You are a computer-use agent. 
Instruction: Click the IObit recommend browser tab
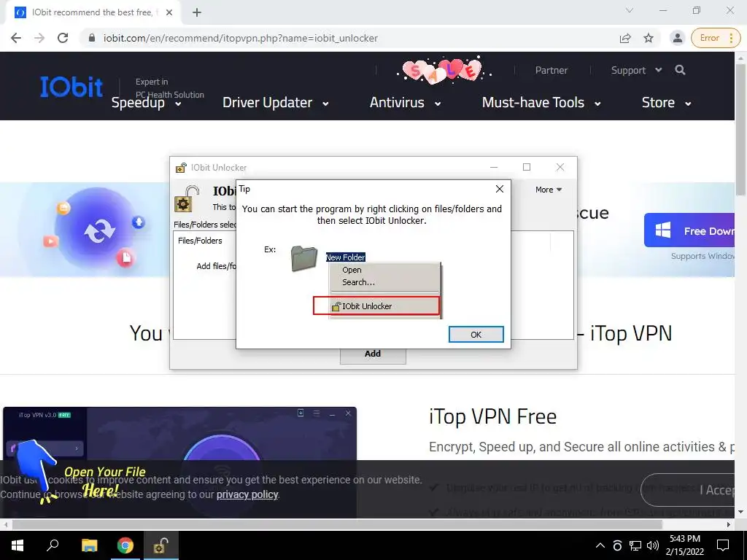coord(93,13)
